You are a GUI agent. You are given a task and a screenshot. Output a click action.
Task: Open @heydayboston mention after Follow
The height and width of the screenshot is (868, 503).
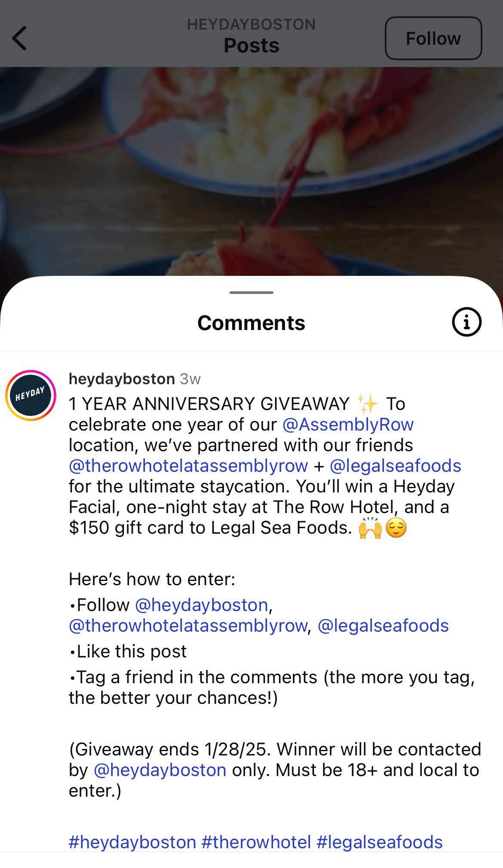(202, 605)
